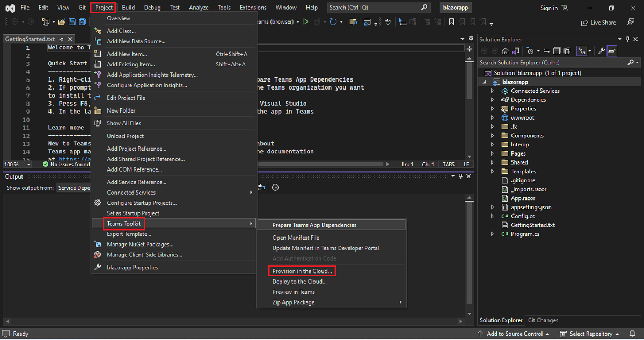Expand the Pages folder node
This screenshot has width=644, height=340.
(493, 153)
